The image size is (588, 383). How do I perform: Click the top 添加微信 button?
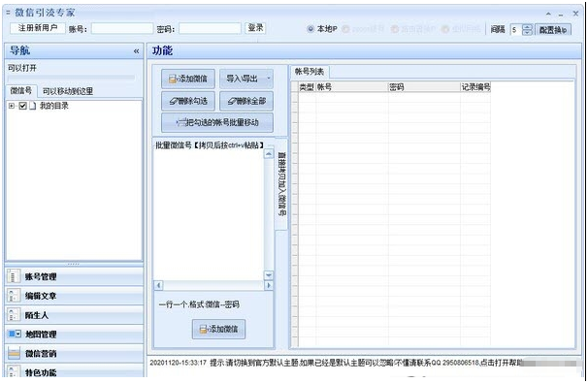pos(188,79)
